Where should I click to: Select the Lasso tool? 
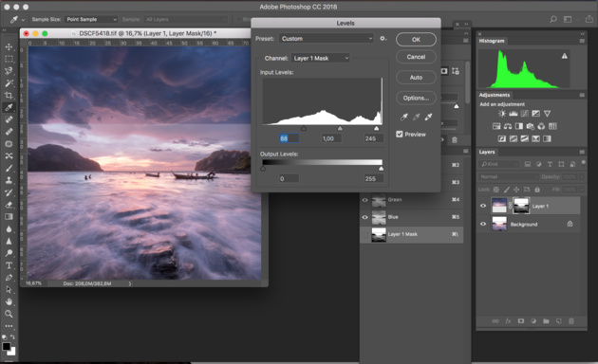tap(9, 71)
